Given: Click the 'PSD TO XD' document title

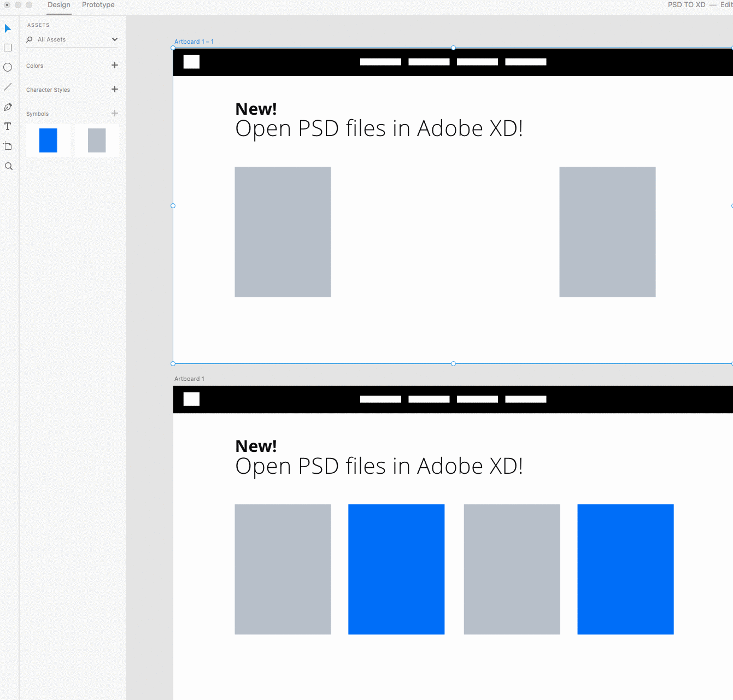Looking at the screenshot, I should click(687, 4).
